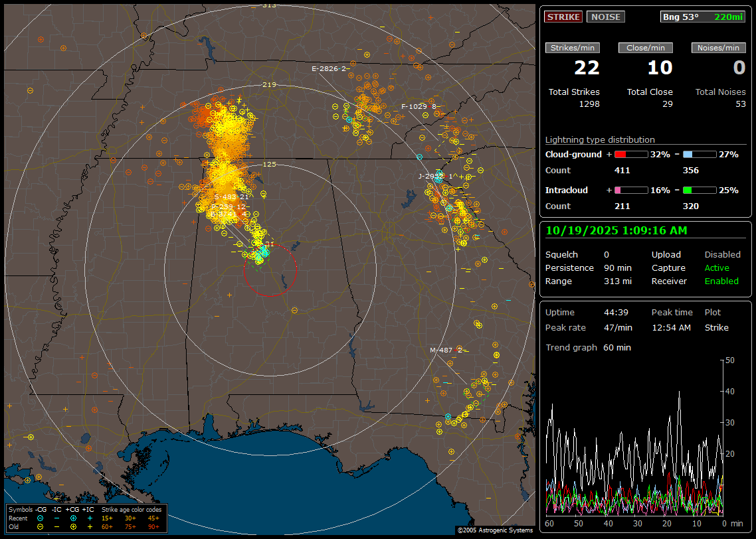Image resolution: width=756 pixels, height=539 pixels.
Task: Click the recent +IC cyan plus symbol
Action: click(90, 518)
